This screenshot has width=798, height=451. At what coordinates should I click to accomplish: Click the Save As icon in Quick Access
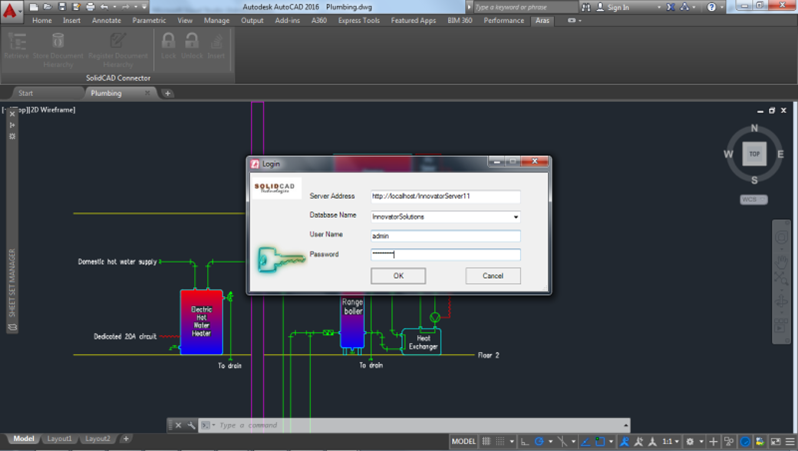(x=76, y=7)
